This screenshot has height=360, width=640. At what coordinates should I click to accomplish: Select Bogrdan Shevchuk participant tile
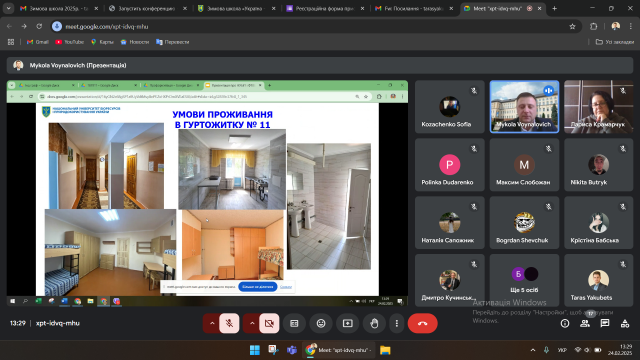coord(524,223)
